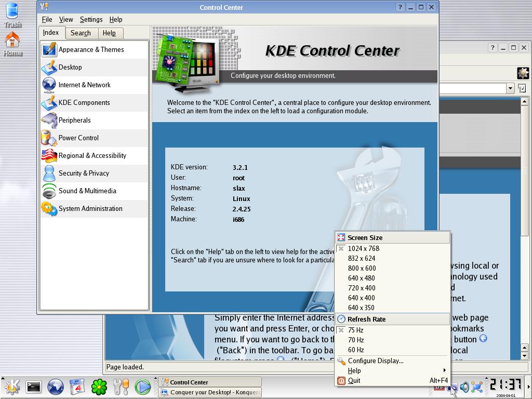
Task: Choose Quit from the popup menu
Action: tap(354, 380)
